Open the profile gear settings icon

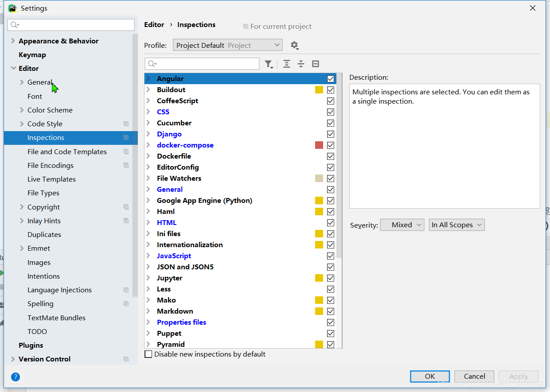[294, 45]
